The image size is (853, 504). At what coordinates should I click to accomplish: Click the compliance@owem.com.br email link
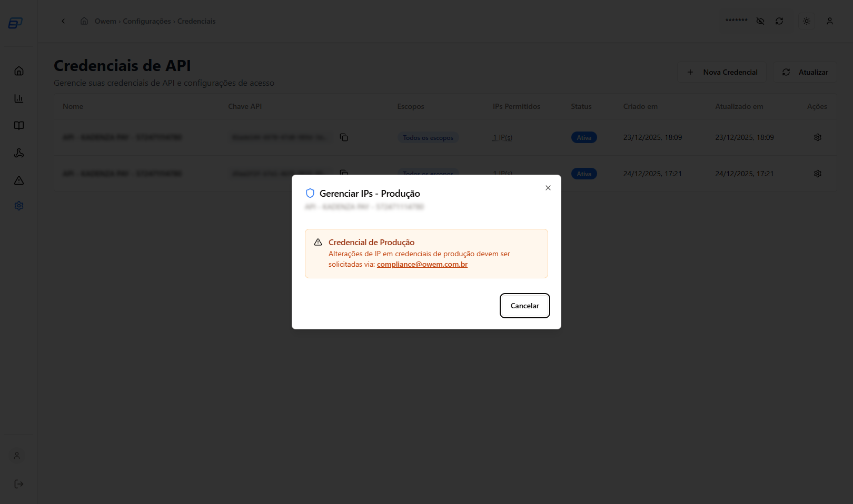[422, 264]
